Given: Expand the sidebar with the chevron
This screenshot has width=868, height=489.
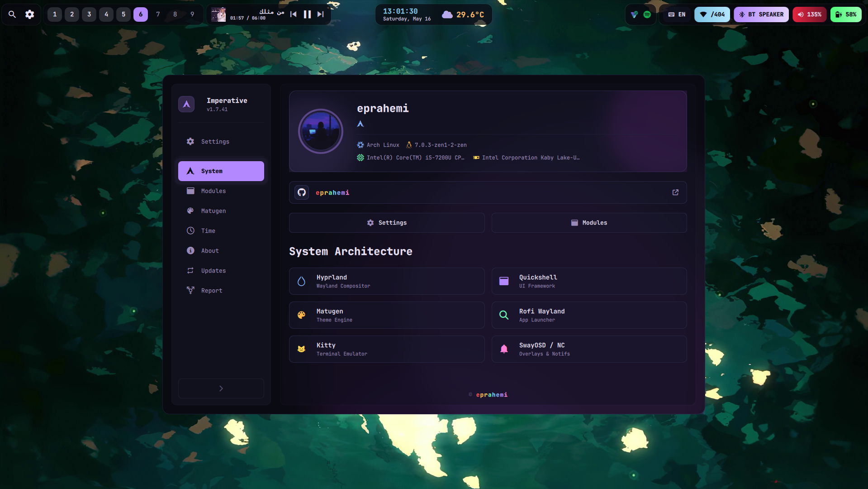Looking at the screenshot, I should click(x=221, y=388).
